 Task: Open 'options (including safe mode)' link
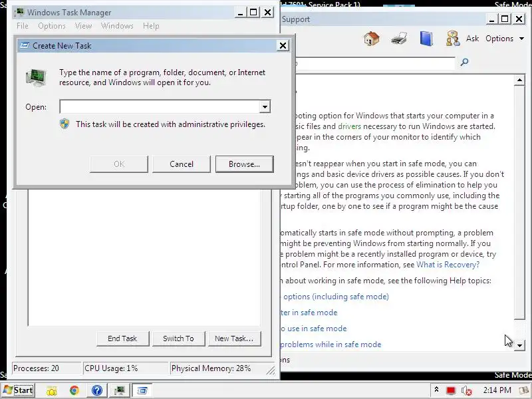[336, 297]
